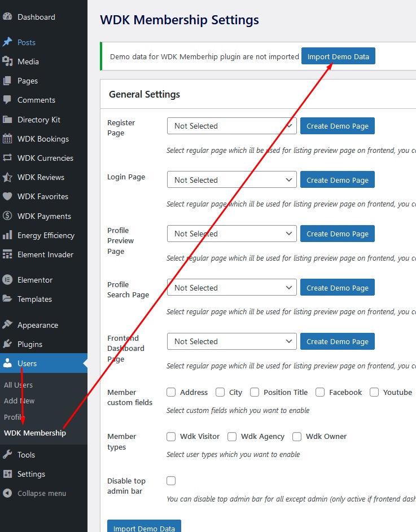The image size is (416, 532).
Task: Open the Register Page dropdown
Action: pyautogui.click(x=231, y=126)
